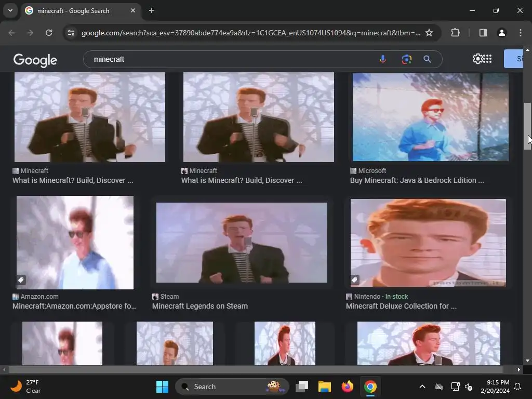Open 'Buy Minecraft: Java & Bedrock Edition' link
The image size is (532, 399).
(417, 180)
